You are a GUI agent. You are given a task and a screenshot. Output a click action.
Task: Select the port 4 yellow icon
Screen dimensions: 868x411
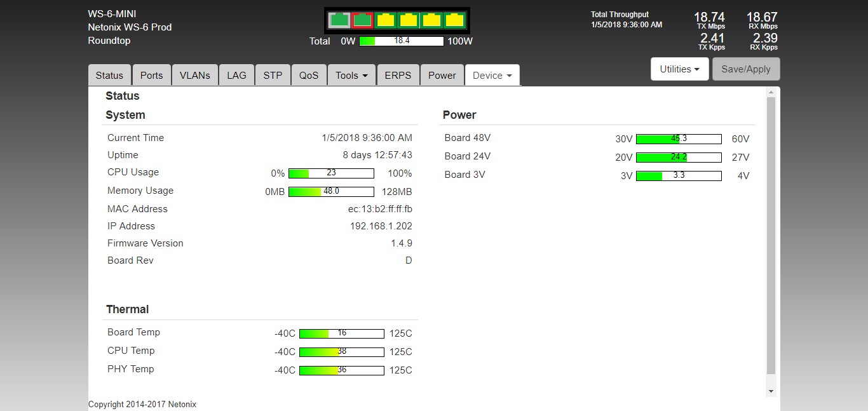pos(408,20)
